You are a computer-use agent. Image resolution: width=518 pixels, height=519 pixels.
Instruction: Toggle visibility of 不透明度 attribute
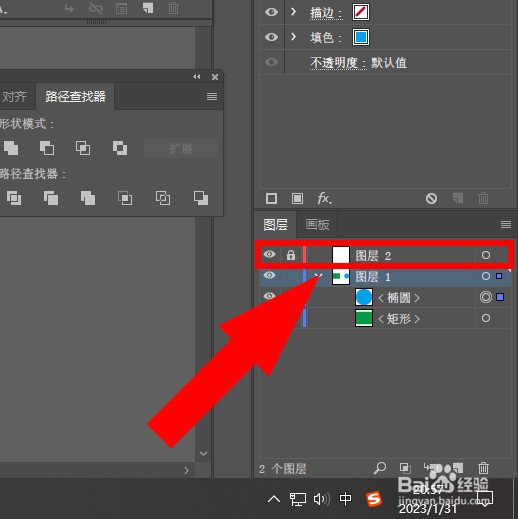point(271,62)
